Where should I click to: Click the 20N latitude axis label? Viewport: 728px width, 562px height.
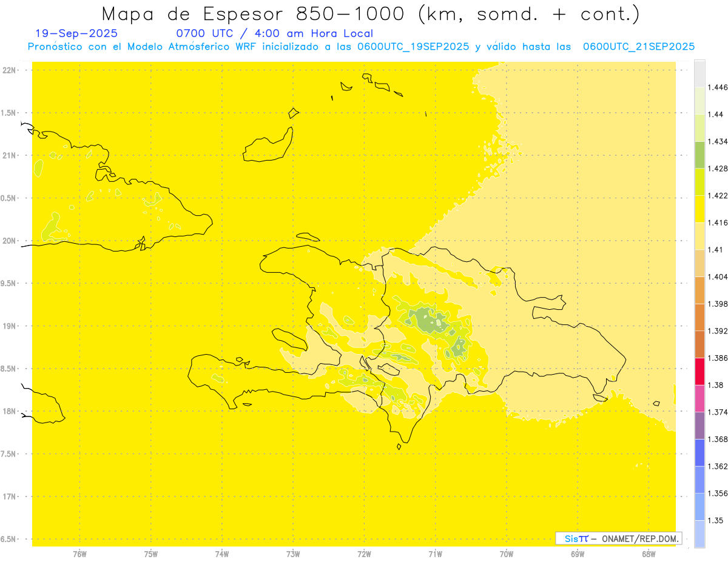coord(10,241)
